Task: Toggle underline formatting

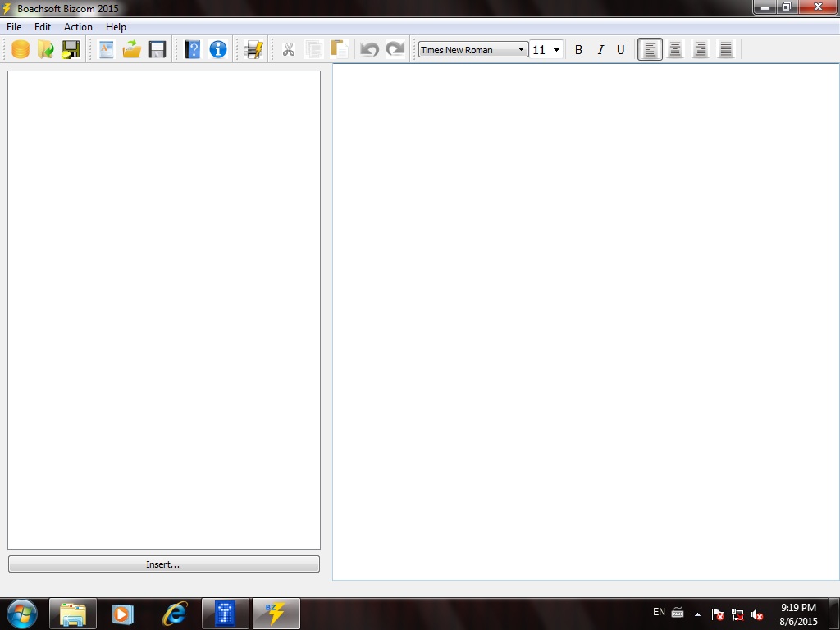Action: [x=620, y=50]
